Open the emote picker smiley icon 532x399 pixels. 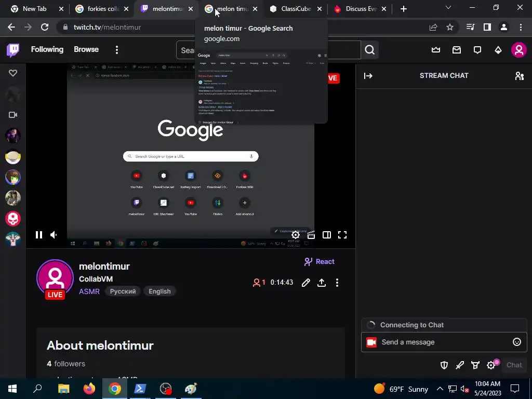tap(517, 342)
